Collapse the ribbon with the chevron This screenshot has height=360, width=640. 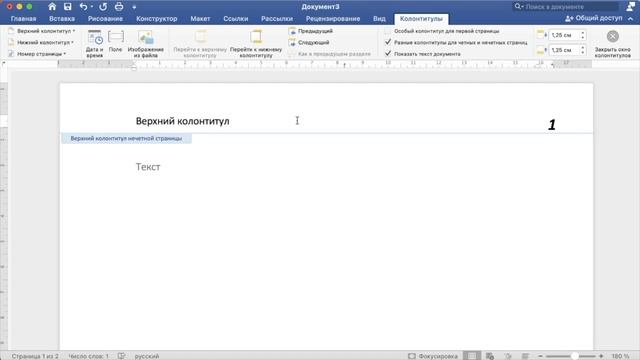pos(631,19)
